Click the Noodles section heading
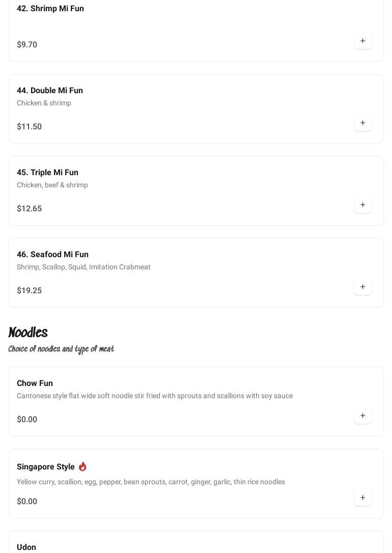The width and height of the screenshot is (392, 553). [x=28, y=333]
